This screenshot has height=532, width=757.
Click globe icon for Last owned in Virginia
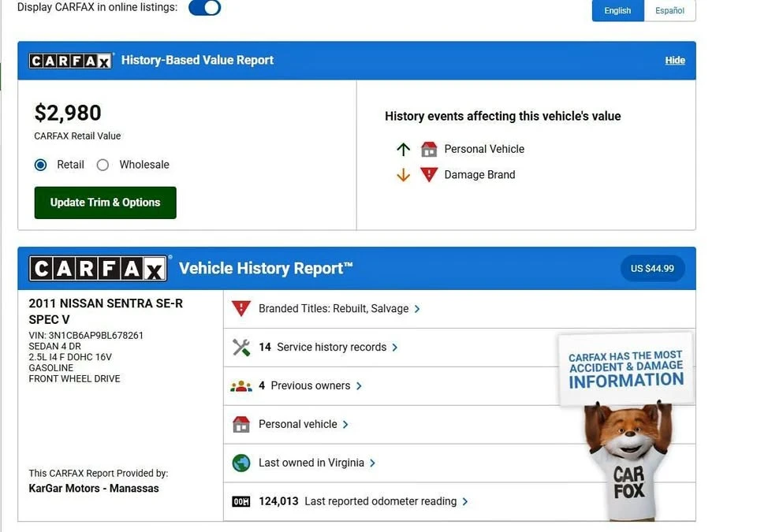coord(241,463)
